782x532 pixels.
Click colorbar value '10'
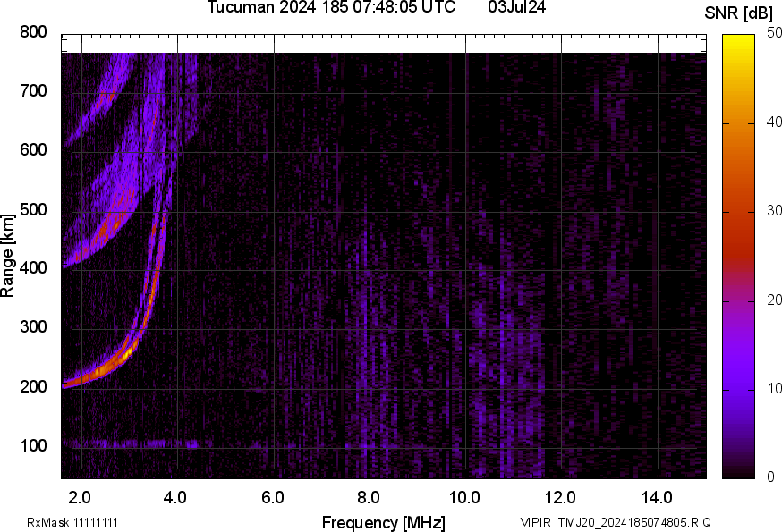click(774, 388)
